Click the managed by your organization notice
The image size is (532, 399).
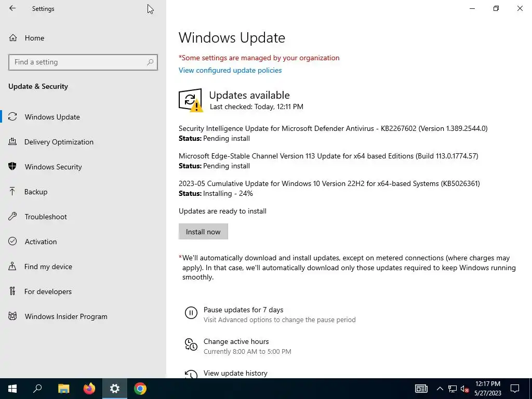259,58
